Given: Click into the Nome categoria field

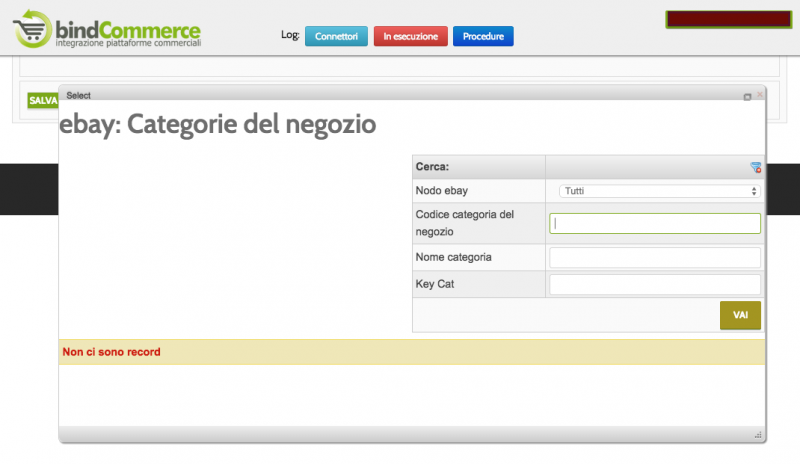Looking at the screenshot, I should [x=655, y=258].
